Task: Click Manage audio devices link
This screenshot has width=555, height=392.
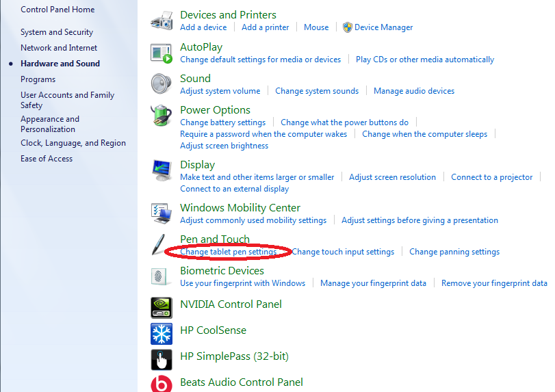Action: pos(414,91)
